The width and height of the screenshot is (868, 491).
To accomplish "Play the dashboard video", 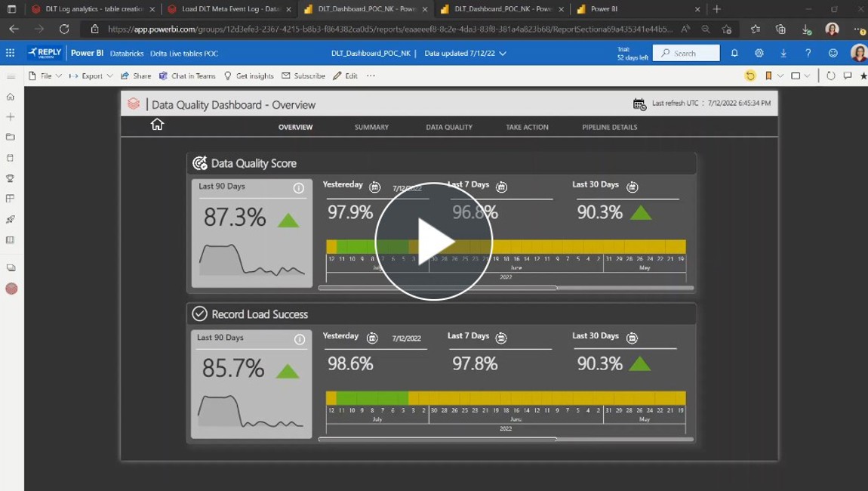I will 433,242.
